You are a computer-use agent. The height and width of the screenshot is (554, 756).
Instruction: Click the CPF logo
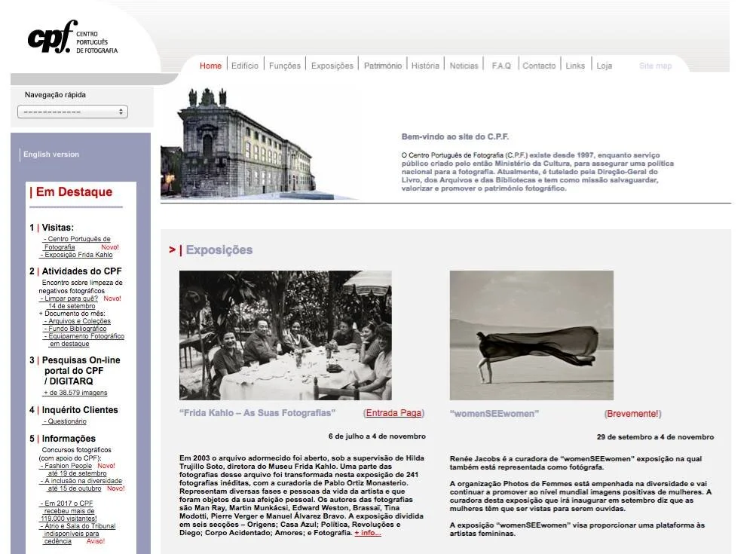pos(73,37)
